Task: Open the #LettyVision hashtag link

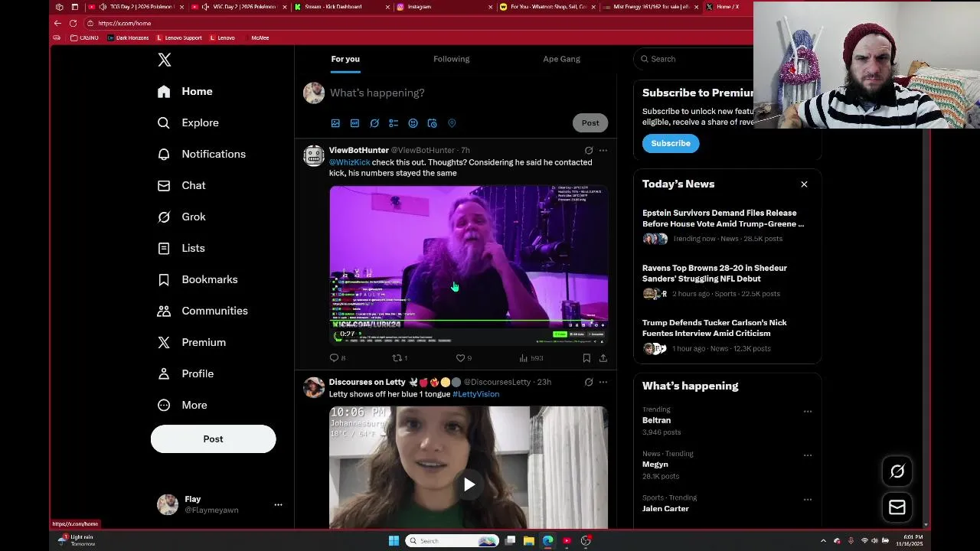Action: pyautogui.click(x=475, y=394)
